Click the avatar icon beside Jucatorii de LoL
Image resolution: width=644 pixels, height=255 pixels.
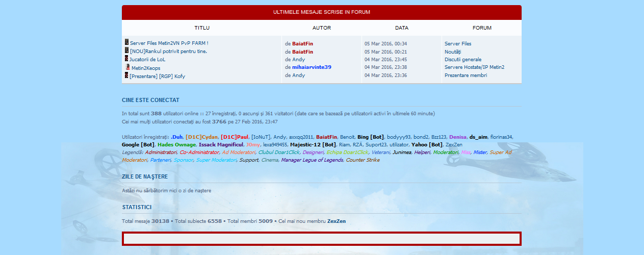tap(126, 58)
